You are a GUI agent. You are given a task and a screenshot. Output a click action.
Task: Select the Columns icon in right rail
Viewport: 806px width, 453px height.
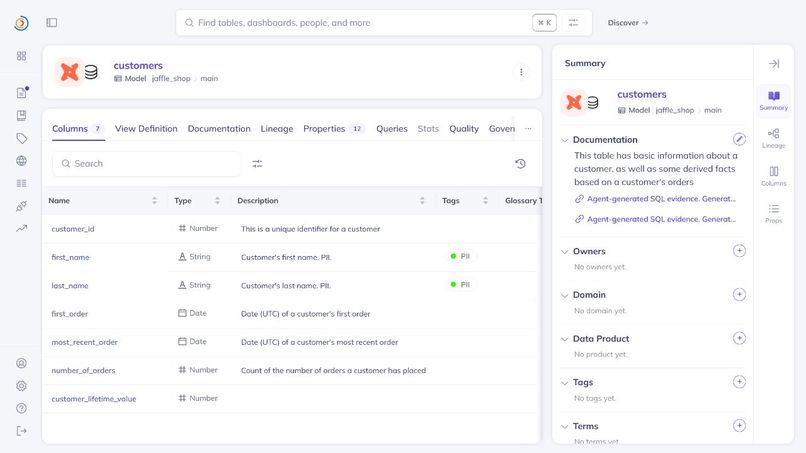click(x=774, y=176)
